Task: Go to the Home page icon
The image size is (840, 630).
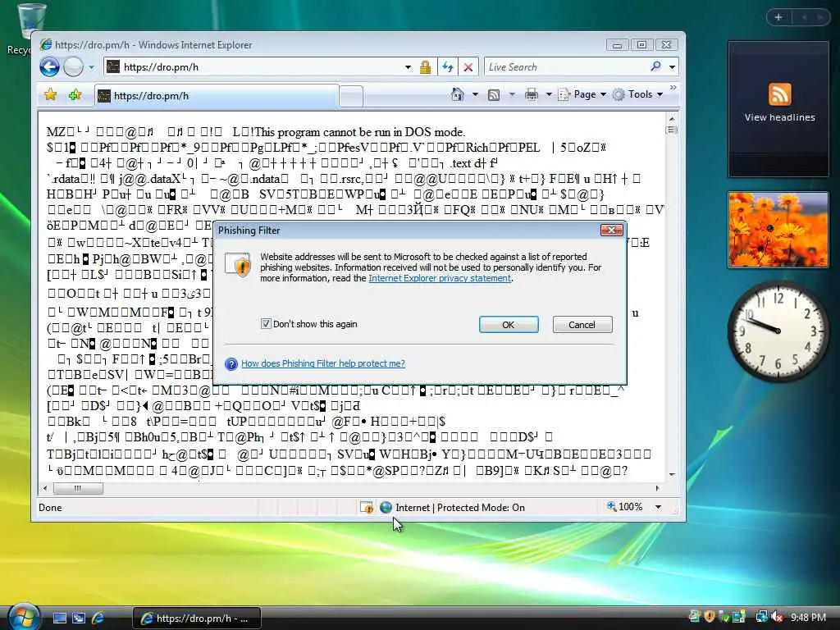Action: pyautogui.click(x=458, y=95)
